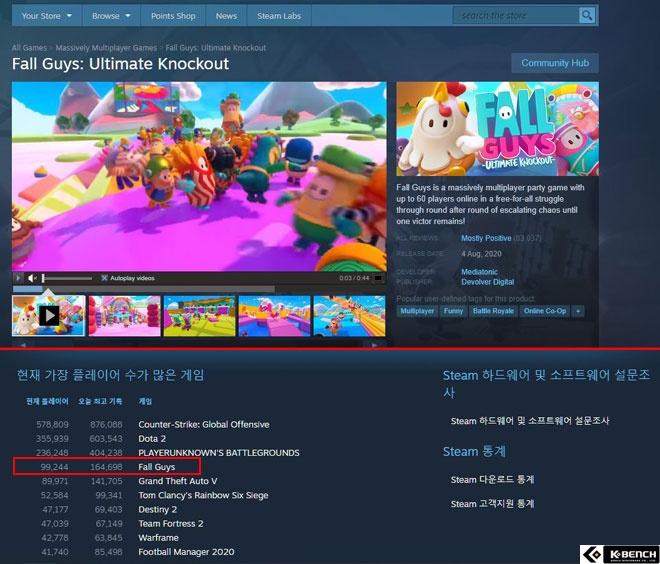Image resolution: width=660 pixels, height=564 pixels.
Task: Open the Dota 2 entry
Action: [152, 439]
